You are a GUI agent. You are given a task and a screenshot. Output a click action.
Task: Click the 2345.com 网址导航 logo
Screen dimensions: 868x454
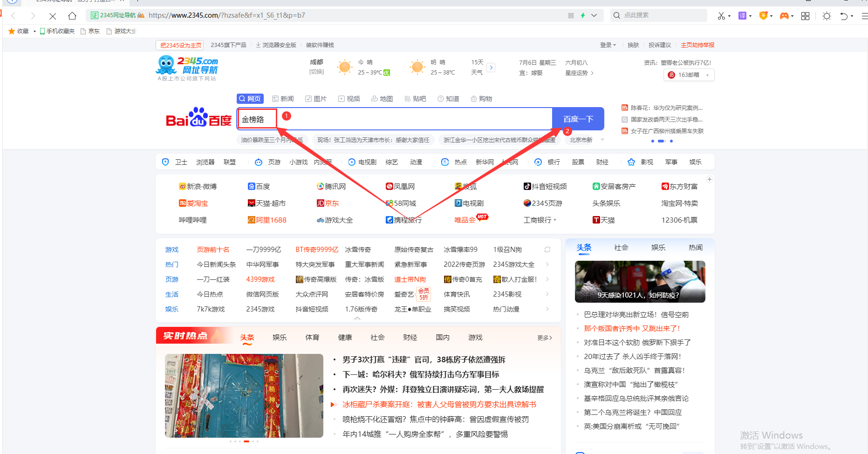[x=187, y=68]
